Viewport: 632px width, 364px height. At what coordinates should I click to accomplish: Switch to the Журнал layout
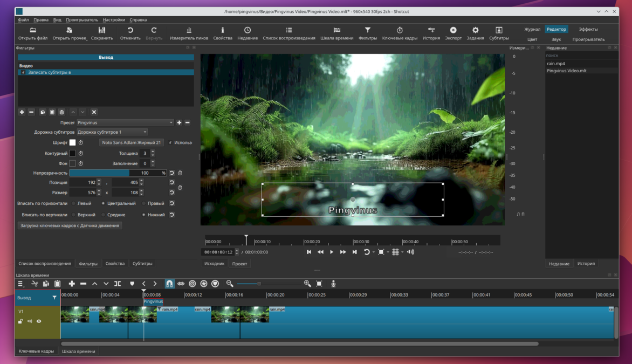point(532,30)
